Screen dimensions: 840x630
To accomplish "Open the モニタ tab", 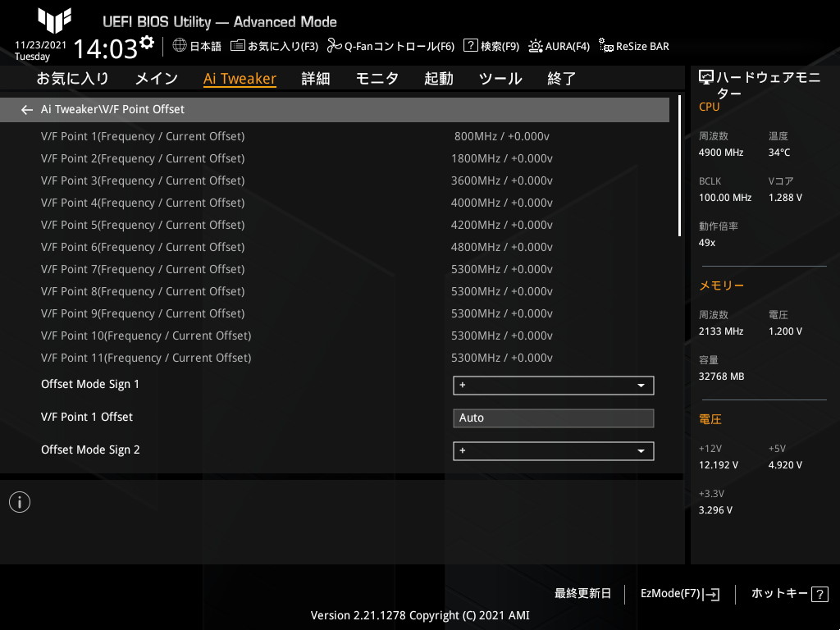I will coord(377,79).
